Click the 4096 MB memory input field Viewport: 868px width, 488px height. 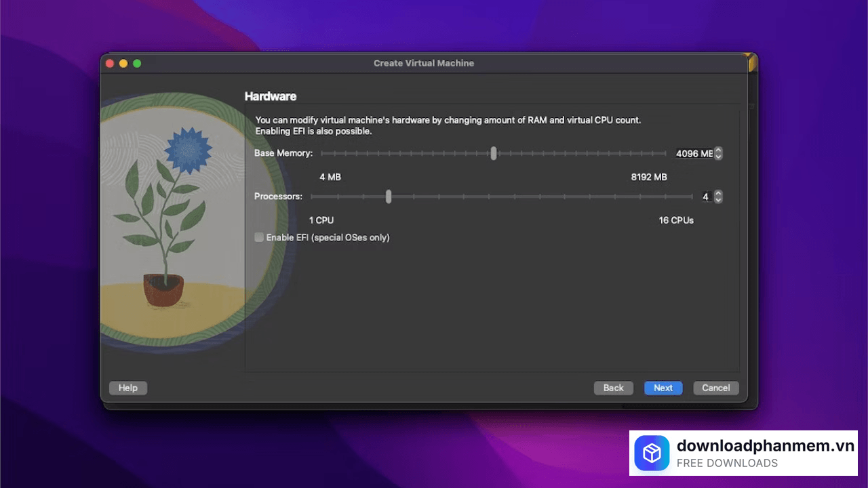(x=694, y=154)
